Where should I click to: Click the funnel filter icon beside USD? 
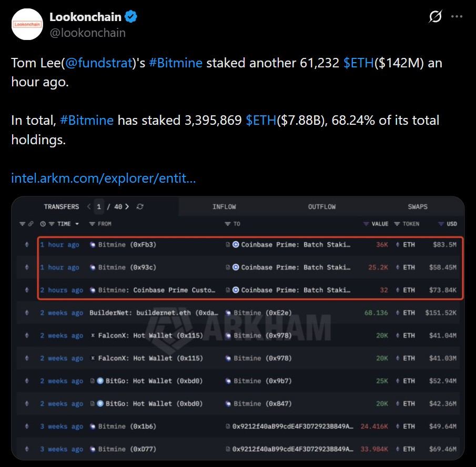pos(440,224)
